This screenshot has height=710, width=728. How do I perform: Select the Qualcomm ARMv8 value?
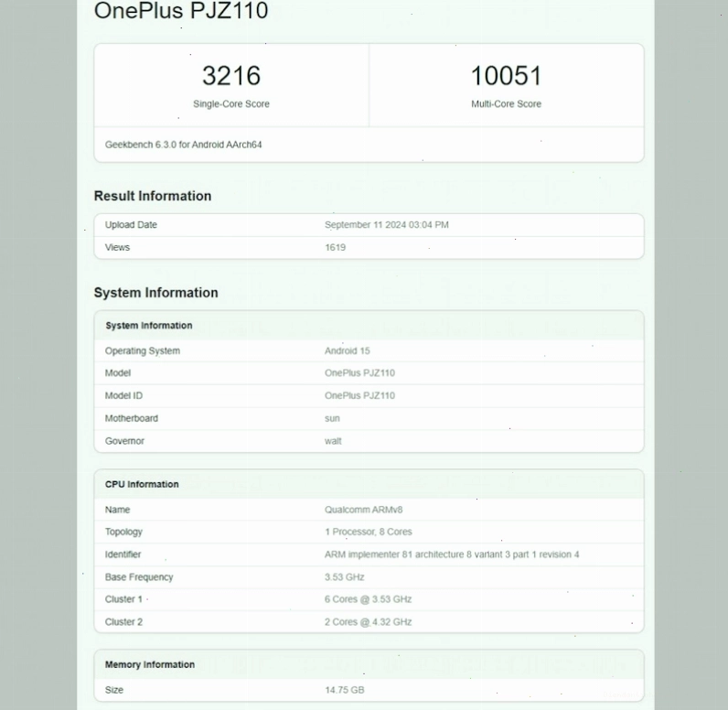(x=363, y=510)
